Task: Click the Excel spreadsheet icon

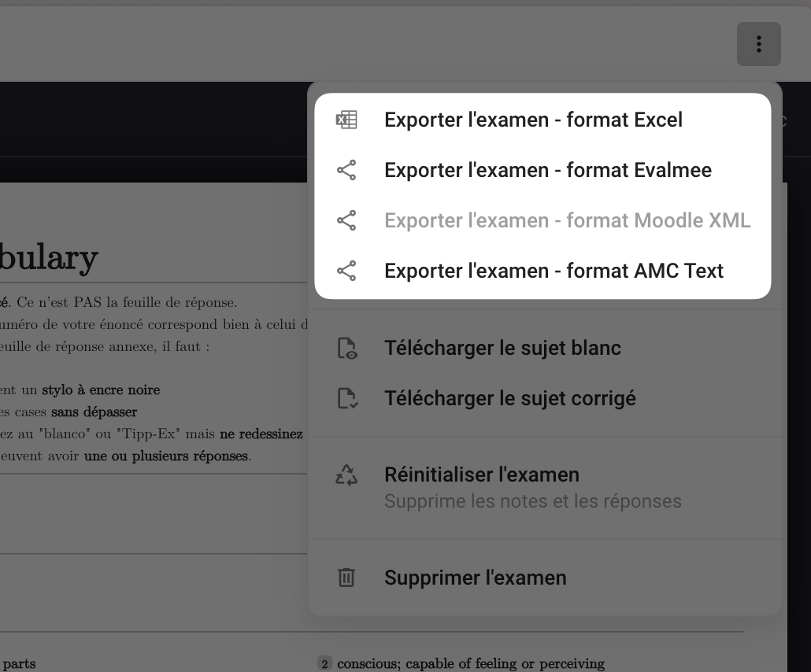Action: pyautogui.click(x=346, y=120)
